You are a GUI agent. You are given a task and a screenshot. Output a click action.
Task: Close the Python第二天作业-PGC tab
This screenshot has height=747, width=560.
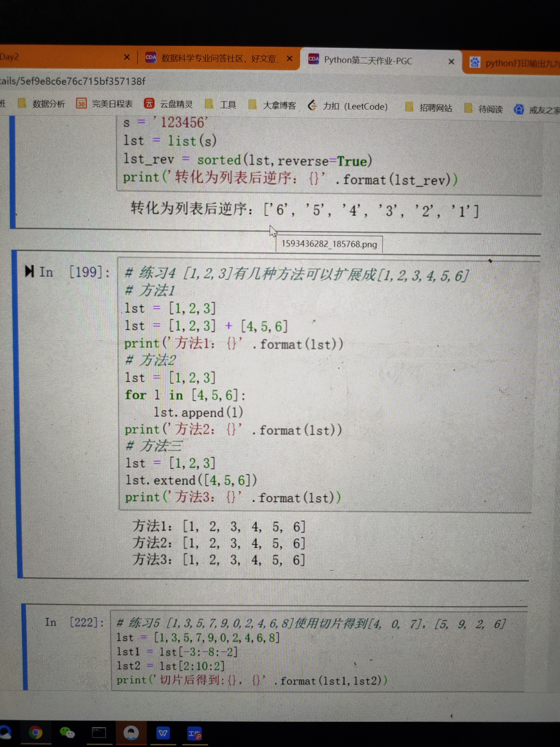pos(451,62)
